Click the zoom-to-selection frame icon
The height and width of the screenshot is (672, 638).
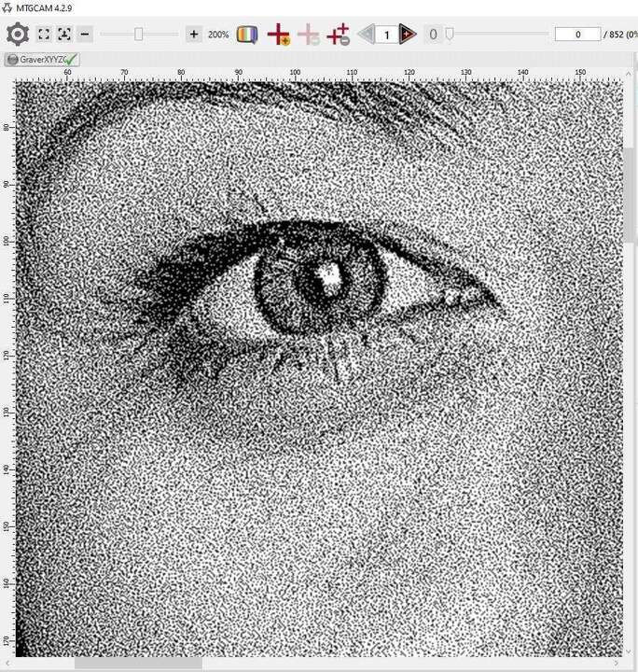pos(64,35)
